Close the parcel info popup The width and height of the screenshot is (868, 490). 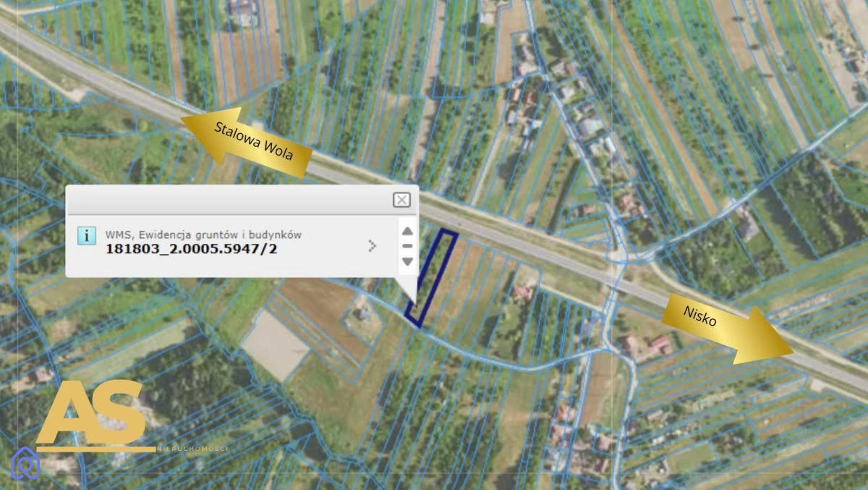click(401, 200)
